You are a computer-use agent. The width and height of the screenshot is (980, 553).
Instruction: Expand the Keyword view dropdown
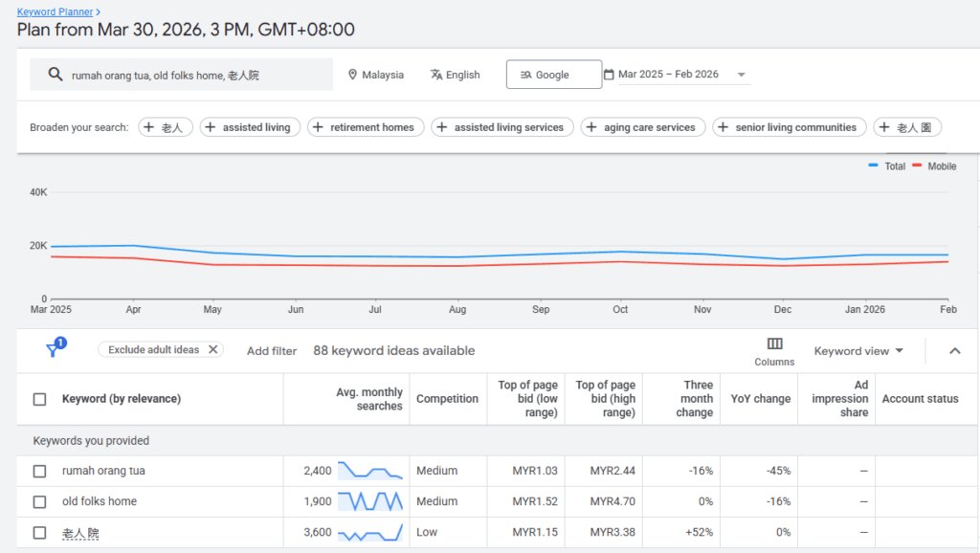pos(858,351)
